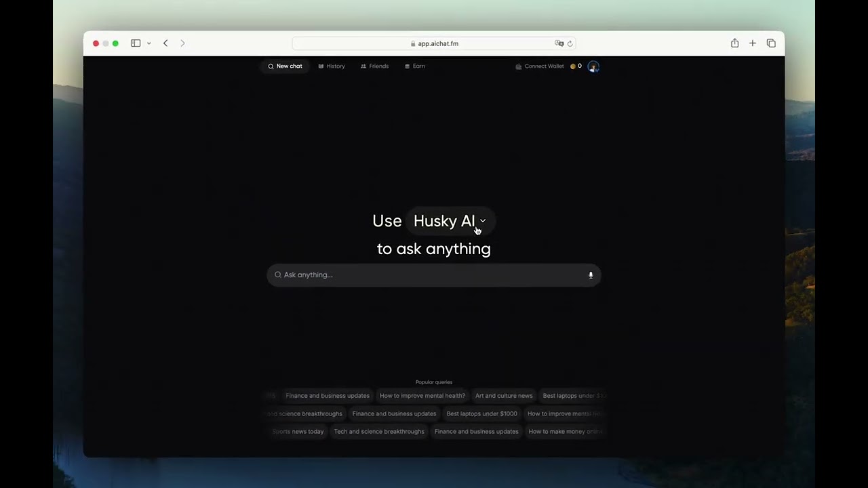Choose fully visible 'Tech and science breakthroughs' chip
This screenshot has width=868, height=488.
[379, 431]
